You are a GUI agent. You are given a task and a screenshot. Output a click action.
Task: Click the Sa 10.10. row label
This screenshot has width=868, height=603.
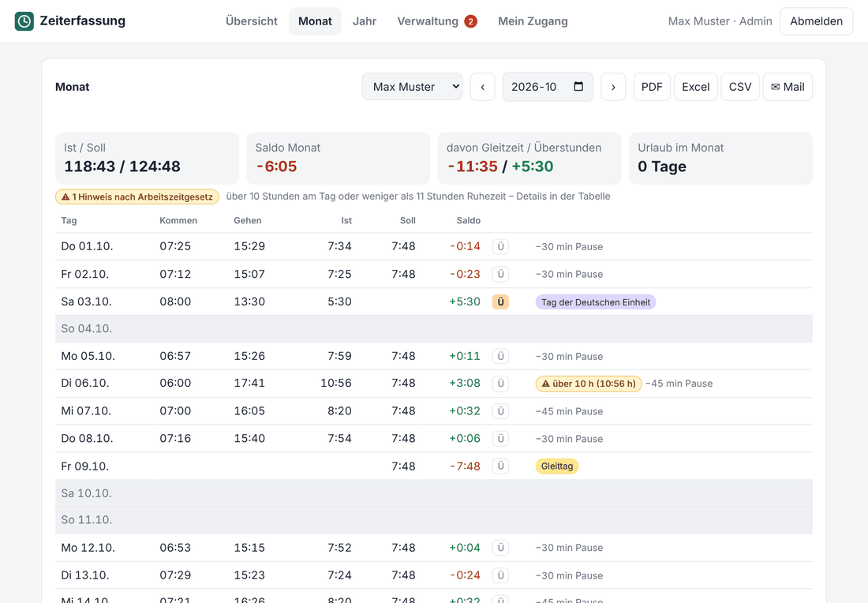(x=86, y=493)
